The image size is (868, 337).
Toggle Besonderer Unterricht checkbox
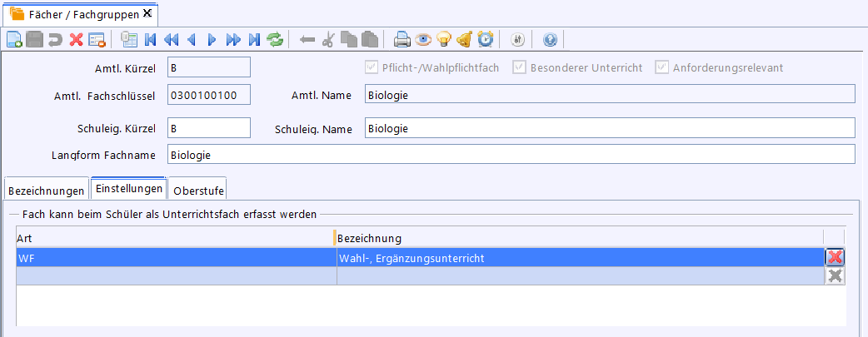(519, 67)
